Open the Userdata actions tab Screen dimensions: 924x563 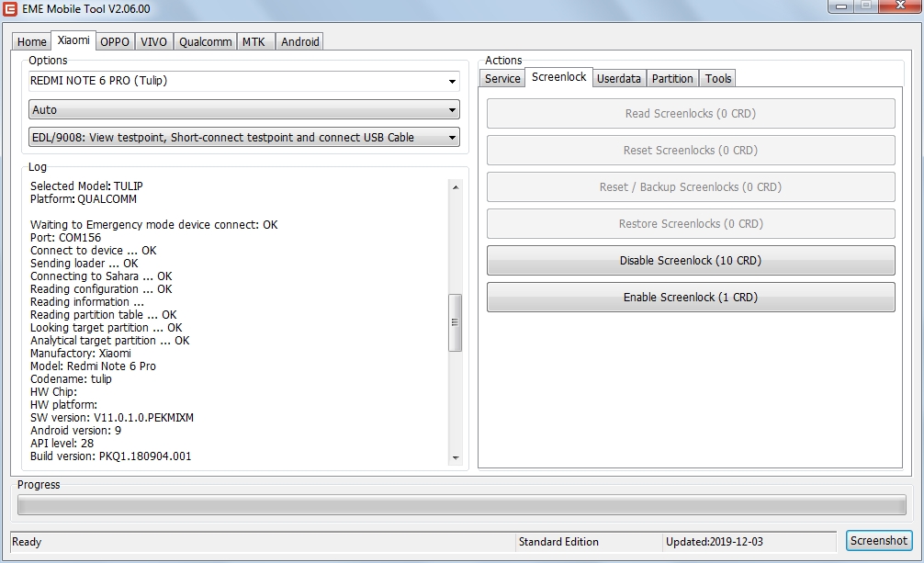[619, 78]
